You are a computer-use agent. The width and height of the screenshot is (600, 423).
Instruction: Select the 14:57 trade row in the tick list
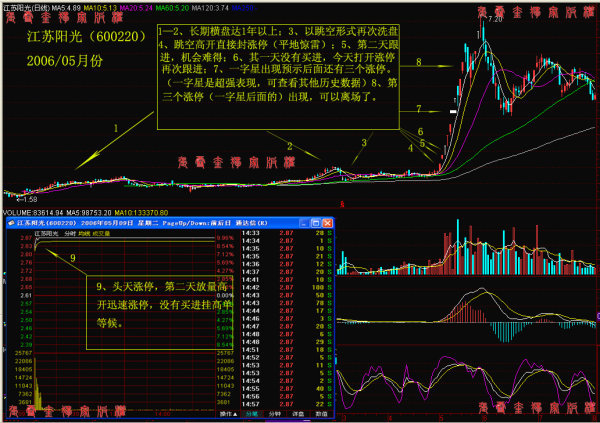(288, 404)
